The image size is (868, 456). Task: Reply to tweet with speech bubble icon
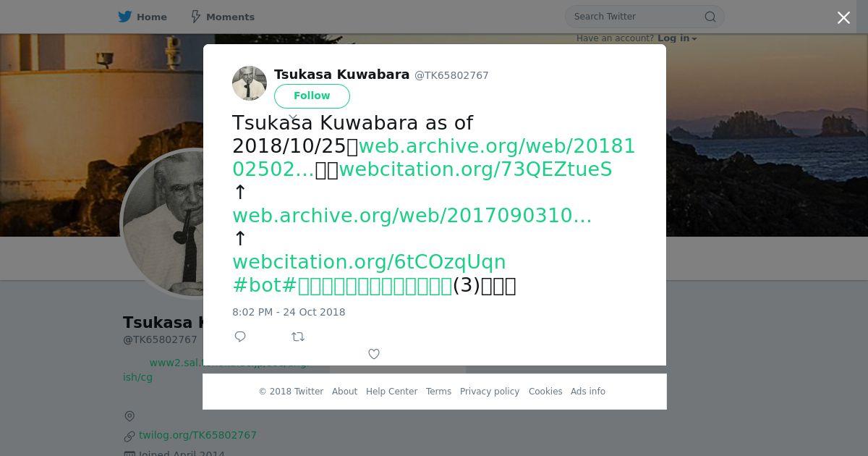click(x=240, y=337)
